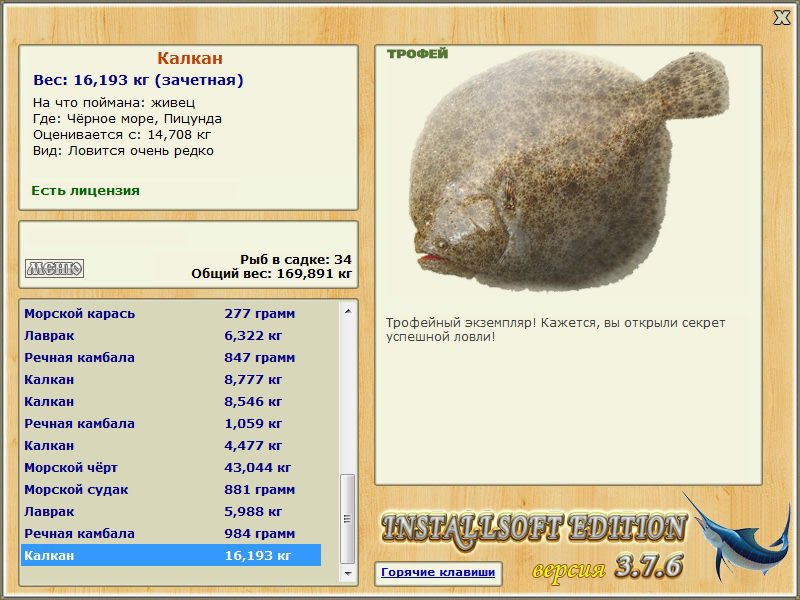Click the Оценивается с: 14,708 кг line

tap(122, 135)
